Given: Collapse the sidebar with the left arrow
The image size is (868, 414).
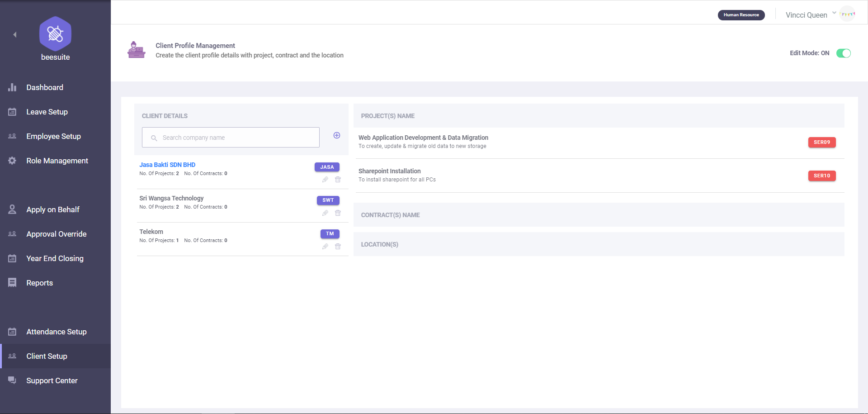Looking at the screenshot, I should click(15, 34).
